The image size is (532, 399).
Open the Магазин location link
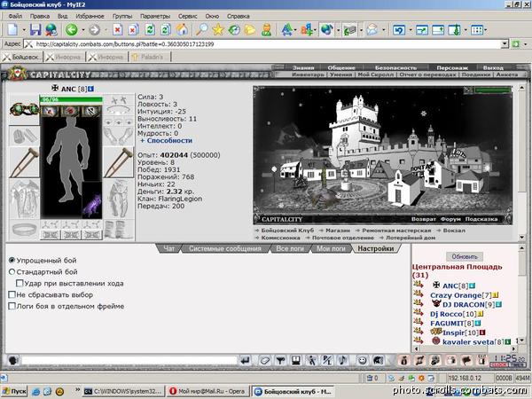pos(338,231)
